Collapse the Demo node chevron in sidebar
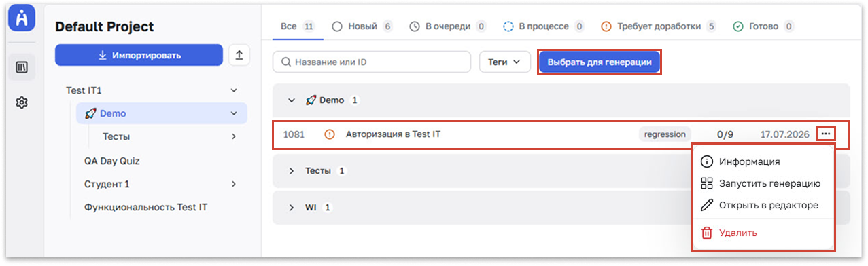The image size is (868, 266). pyautogui.click(x=234, y=114)
